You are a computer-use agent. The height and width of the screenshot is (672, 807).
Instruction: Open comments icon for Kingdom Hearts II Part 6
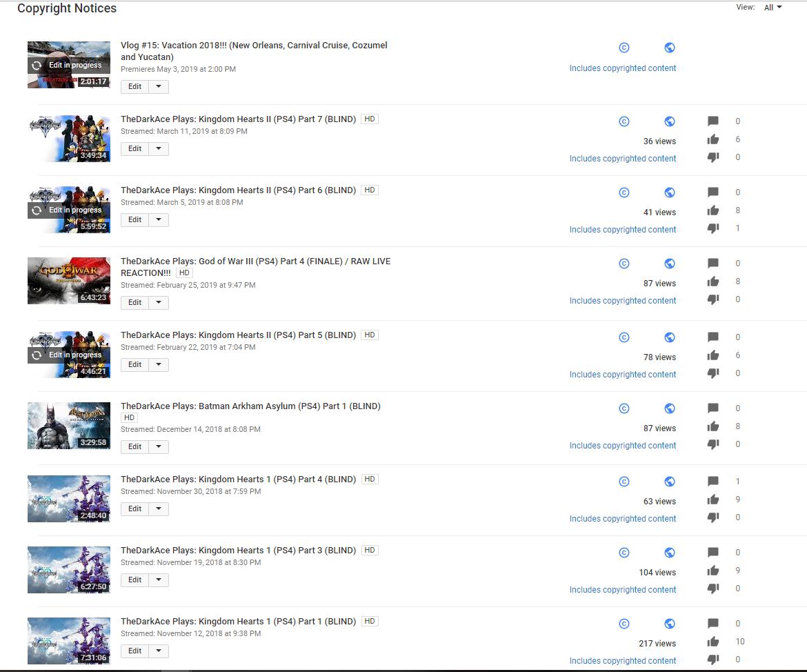tap(713, 192)
